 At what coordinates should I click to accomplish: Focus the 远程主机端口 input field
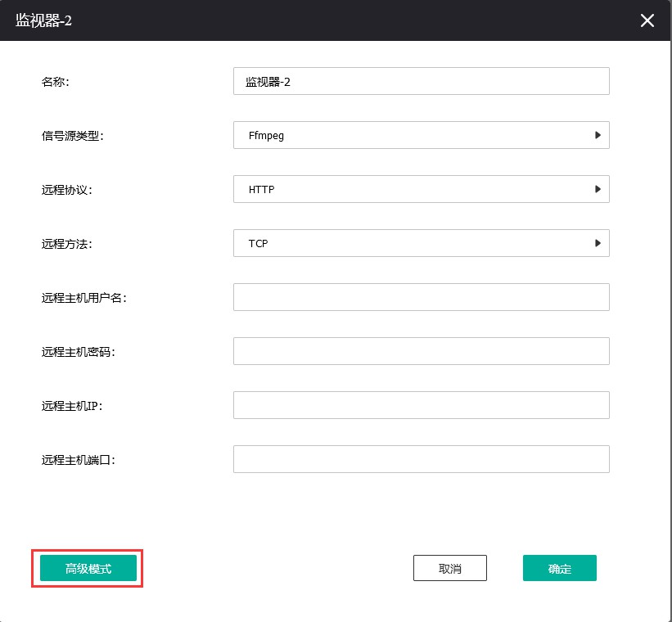tap(421, 459)
